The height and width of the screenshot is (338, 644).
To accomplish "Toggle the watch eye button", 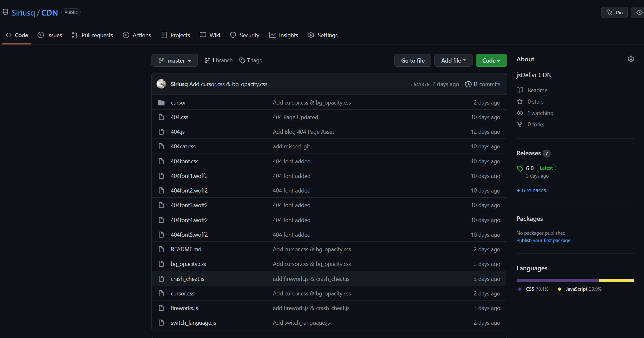I will [639, 13].
